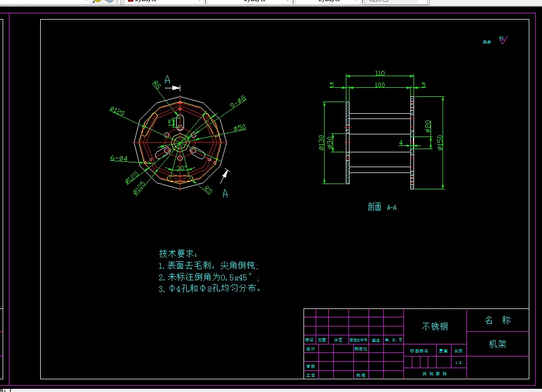Select the Ø120 diameter dimension

[117, 111]
